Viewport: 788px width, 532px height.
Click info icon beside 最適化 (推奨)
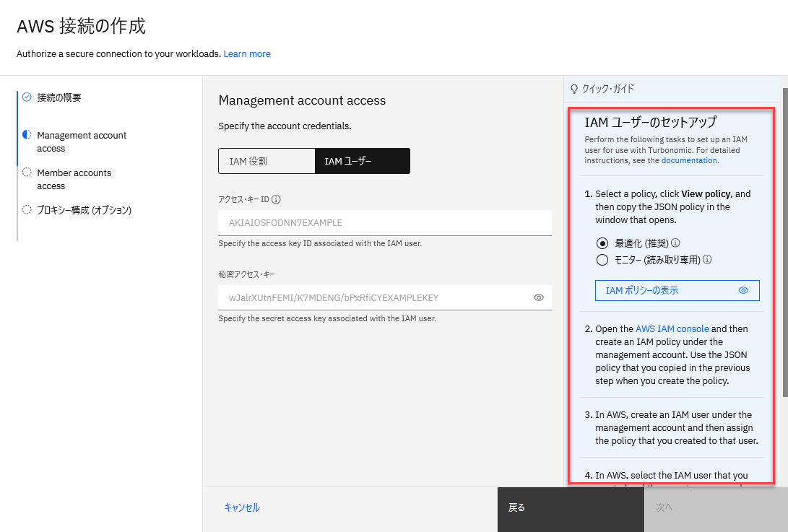675,243
